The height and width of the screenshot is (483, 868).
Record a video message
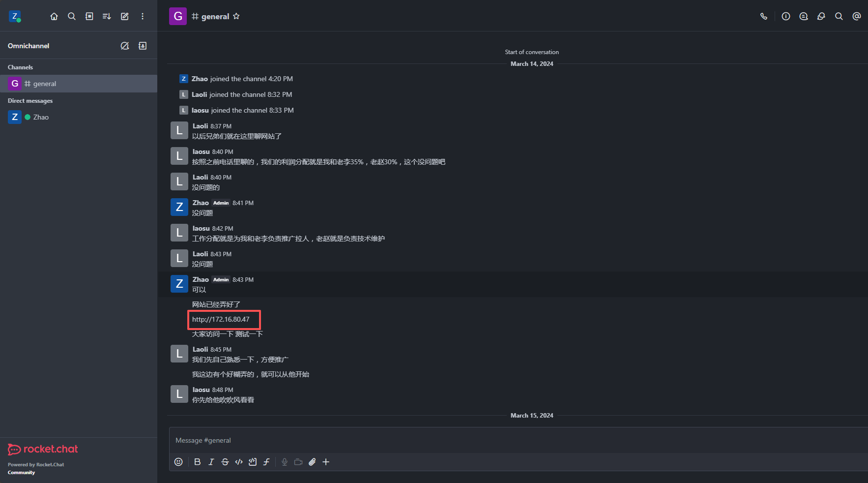[298, 462]
